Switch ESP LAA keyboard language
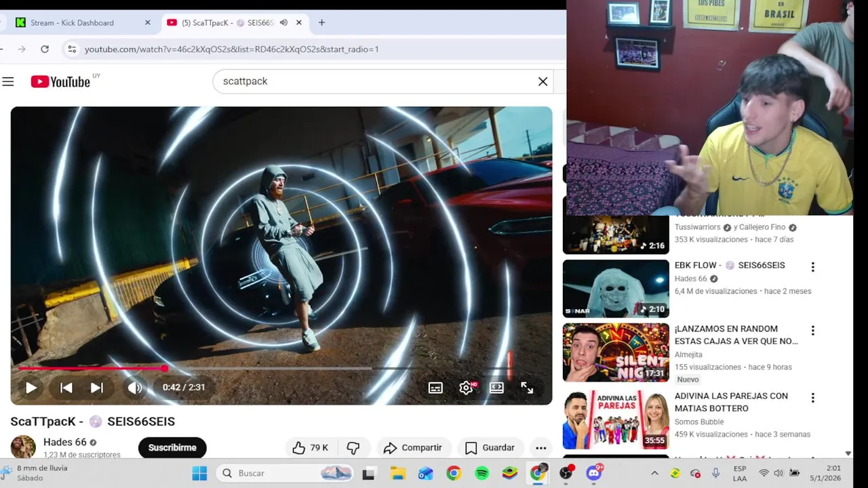Screen dimensions: 868x488 tap(740, 473)
